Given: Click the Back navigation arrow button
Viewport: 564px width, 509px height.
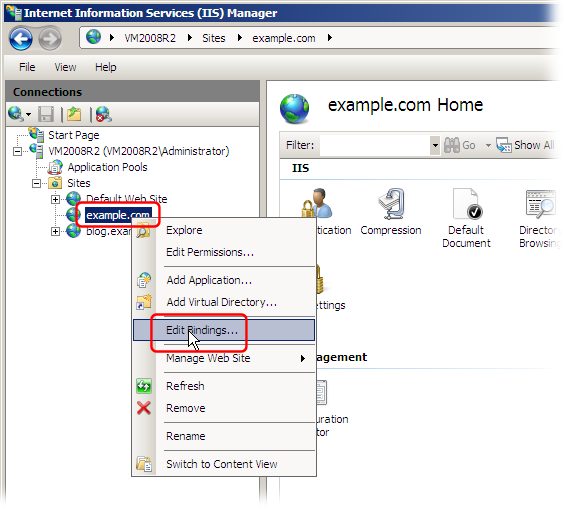Looking at the screenshot, I should [21, 38].
